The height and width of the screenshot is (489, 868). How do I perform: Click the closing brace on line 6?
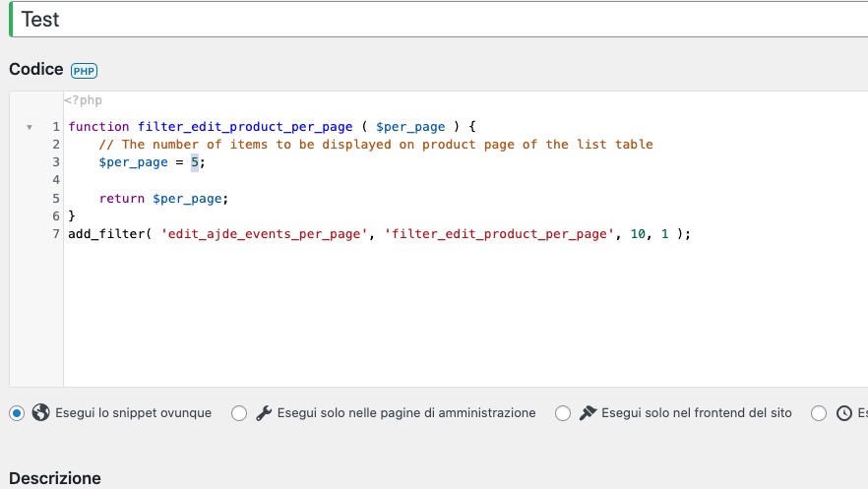[x=72, y=215]
